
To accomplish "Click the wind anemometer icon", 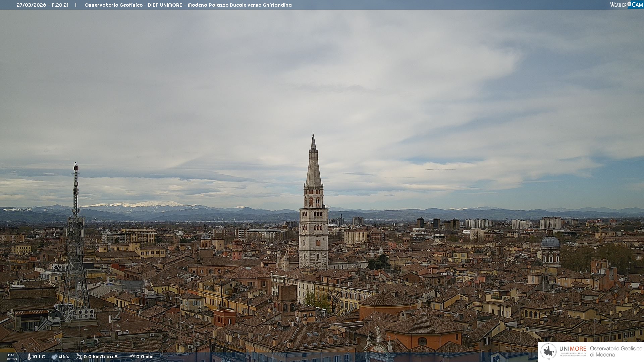I will [79, 357].
